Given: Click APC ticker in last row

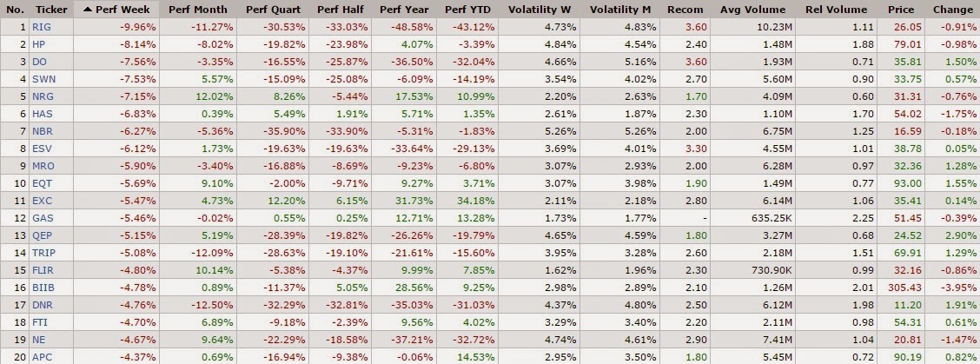Looking at the screenshot, I should 42,356.
